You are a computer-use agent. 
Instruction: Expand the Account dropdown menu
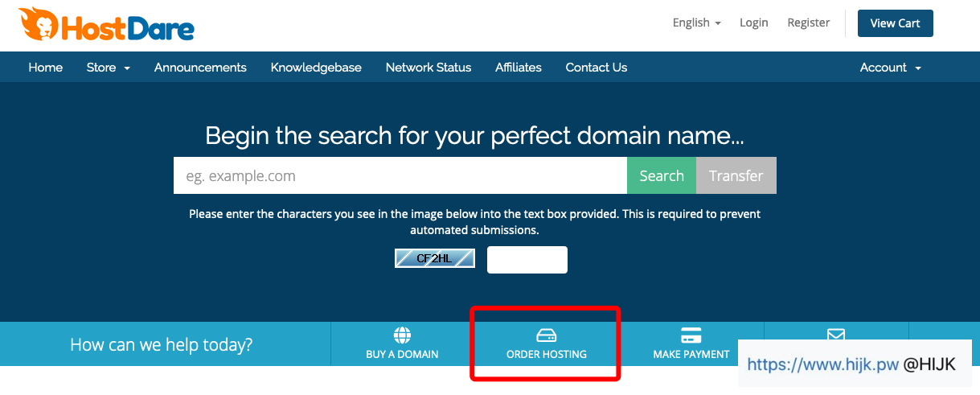(x=890, y=68)
